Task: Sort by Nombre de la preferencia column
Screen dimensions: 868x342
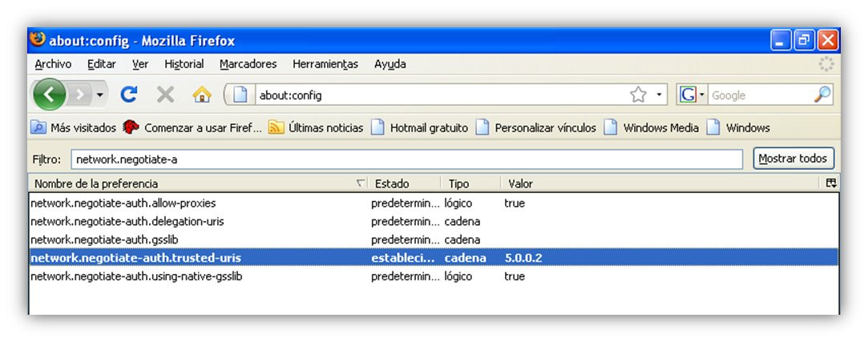Action: pos(200,183)
